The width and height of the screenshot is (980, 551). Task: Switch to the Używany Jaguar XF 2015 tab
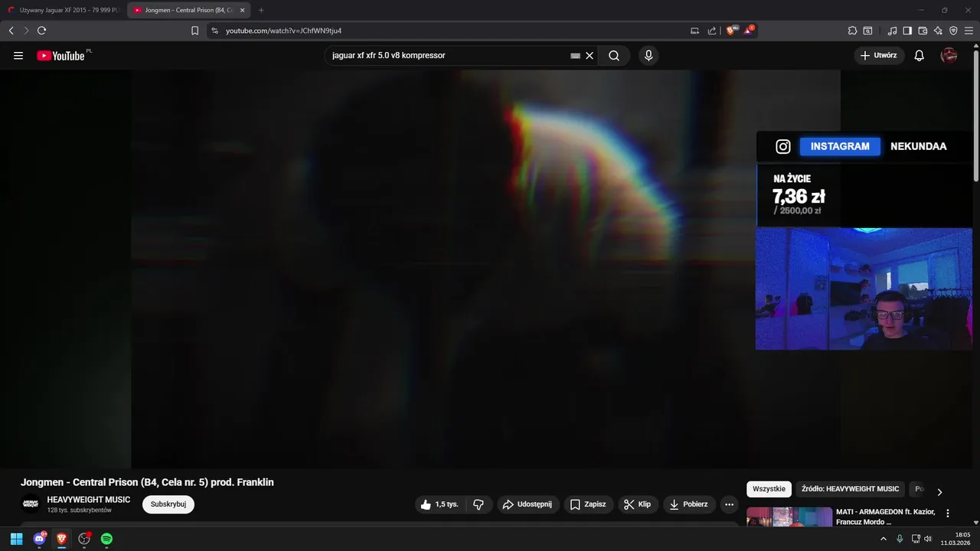(64, 10)
